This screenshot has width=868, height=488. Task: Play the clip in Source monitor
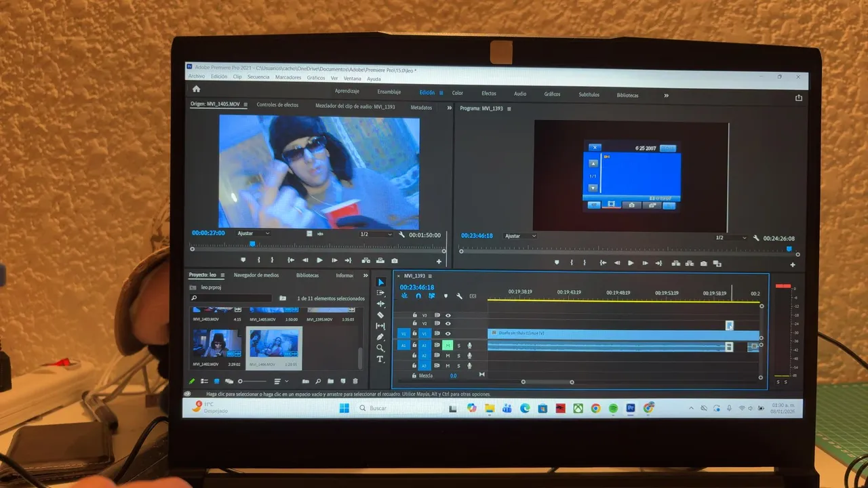(x=320, y=260)
